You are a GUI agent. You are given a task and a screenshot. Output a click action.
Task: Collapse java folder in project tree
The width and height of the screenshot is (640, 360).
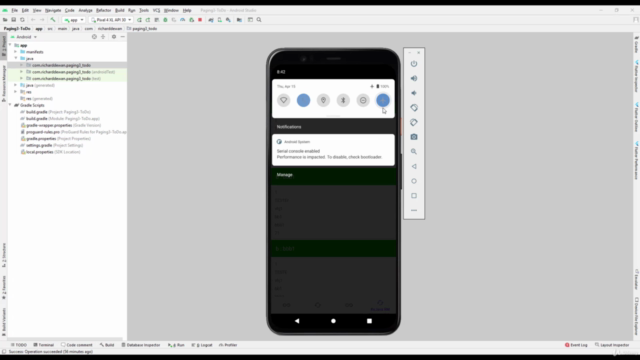tap(16, 58)
